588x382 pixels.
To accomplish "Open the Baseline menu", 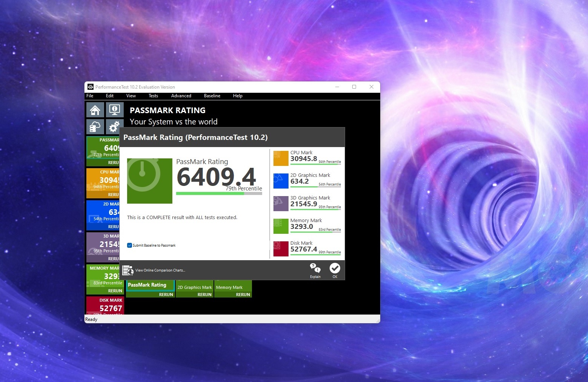I will [x=212, y=96].
